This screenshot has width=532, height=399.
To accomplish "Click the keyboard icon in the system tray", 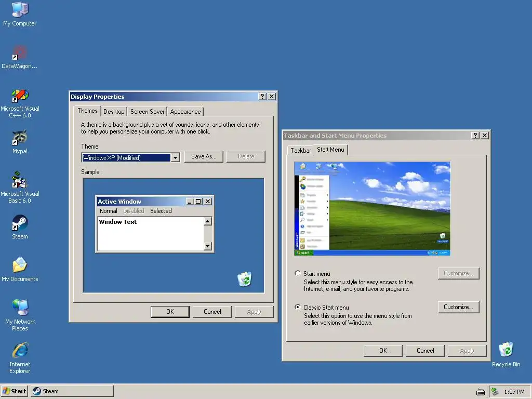I will [x=481, y=392].
